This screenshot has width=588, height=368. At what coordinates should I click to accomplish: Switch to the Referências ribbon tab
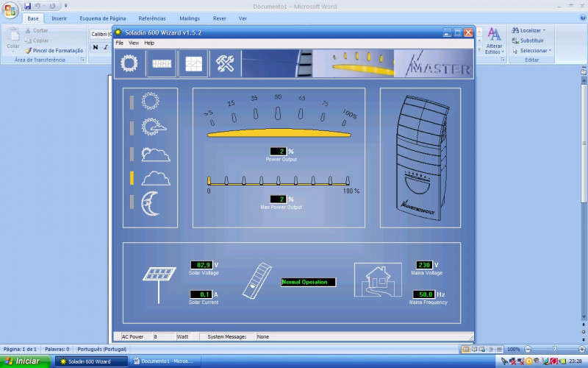click(152, 18)
